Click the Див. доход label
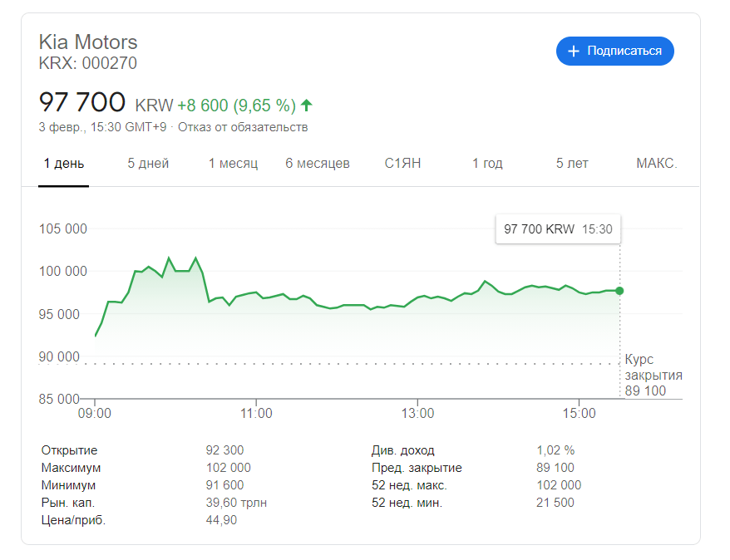Screen dimensions: 730x560 click(x=403, y=450)
